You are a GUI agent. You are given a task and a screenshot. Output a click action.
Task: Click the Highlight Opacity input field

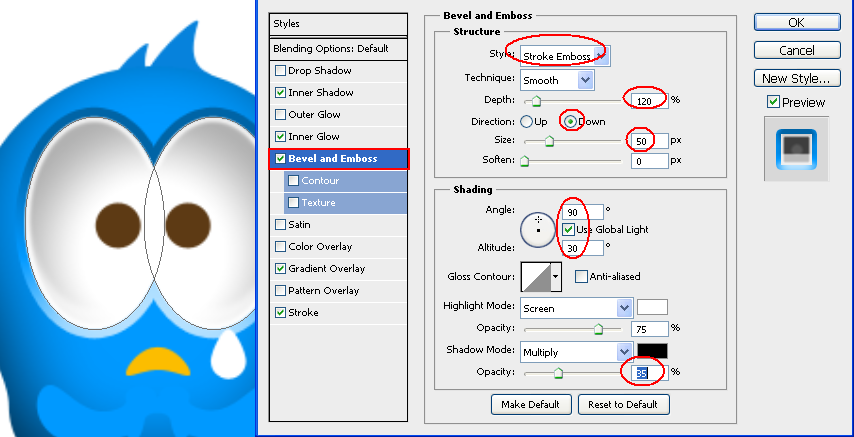point(649,329)
